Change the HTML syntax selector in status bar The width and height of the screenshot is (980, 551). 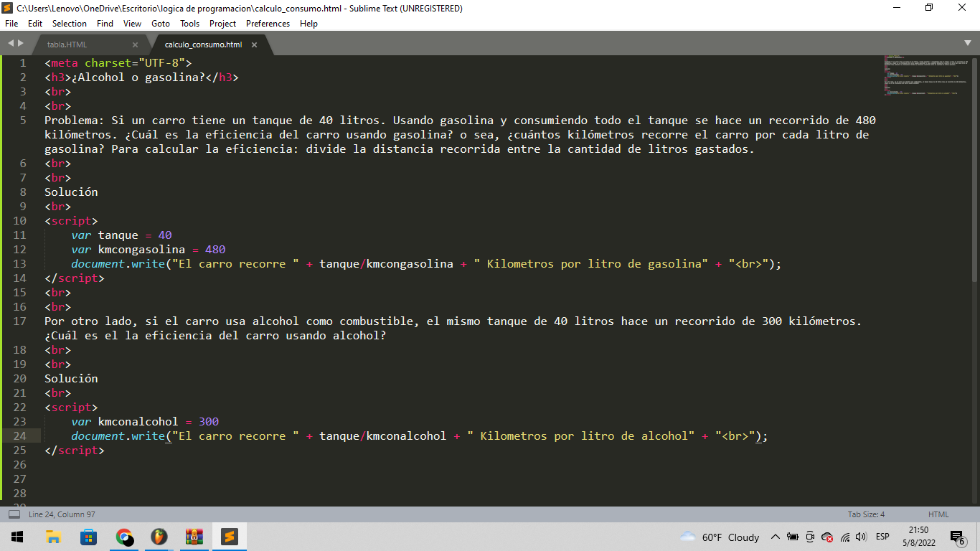[x=938, y=514]
